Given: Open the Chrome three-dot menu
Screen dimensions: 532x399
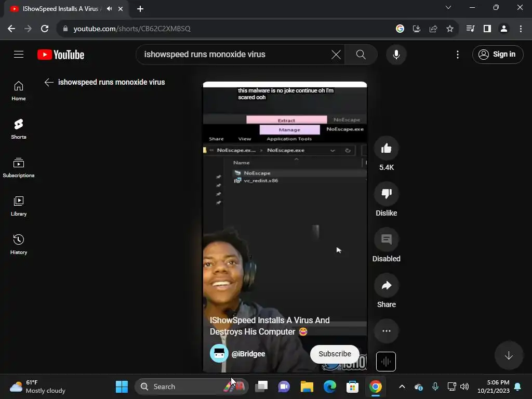Looking at the screenshot, I should click(521, 29).
